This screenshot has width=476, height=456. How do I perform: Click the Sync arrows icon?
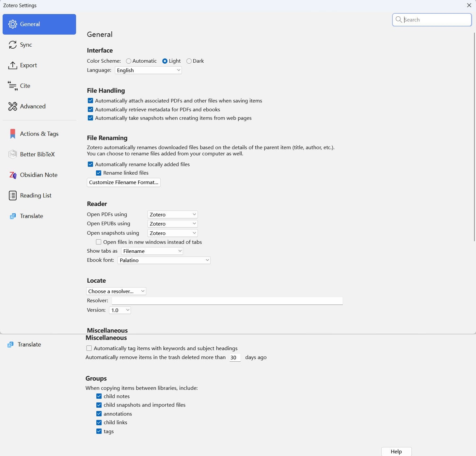pyautogui.click(x=12, y=45)
